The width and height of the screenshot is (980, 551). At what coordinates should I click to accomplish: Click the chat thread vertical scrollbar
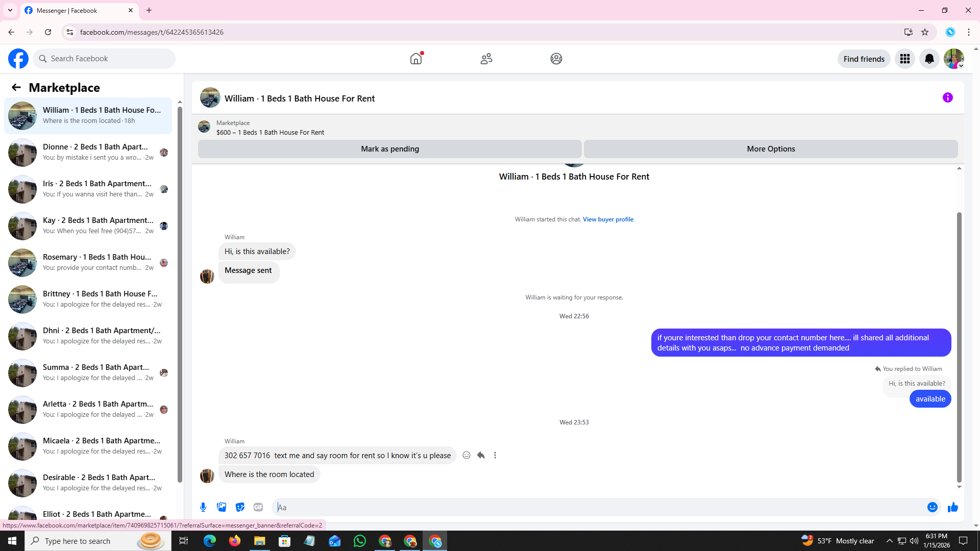959,347
